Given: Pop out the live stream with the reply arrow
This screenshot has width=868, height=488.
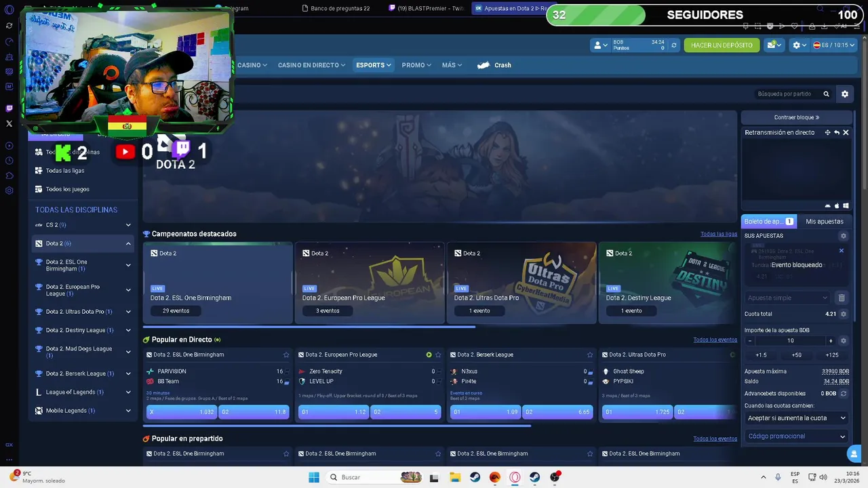Looking at the screenshot, I should [837, 132].
